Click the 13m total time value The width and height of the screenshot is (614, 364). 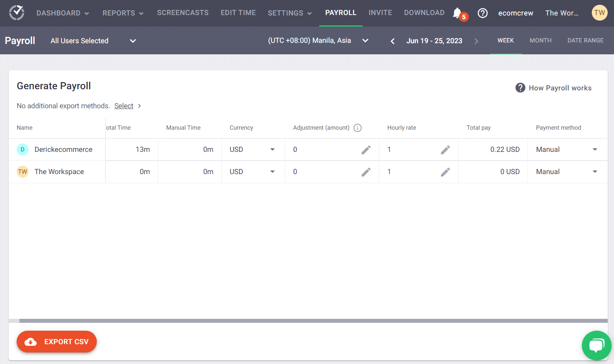point(143,149)
